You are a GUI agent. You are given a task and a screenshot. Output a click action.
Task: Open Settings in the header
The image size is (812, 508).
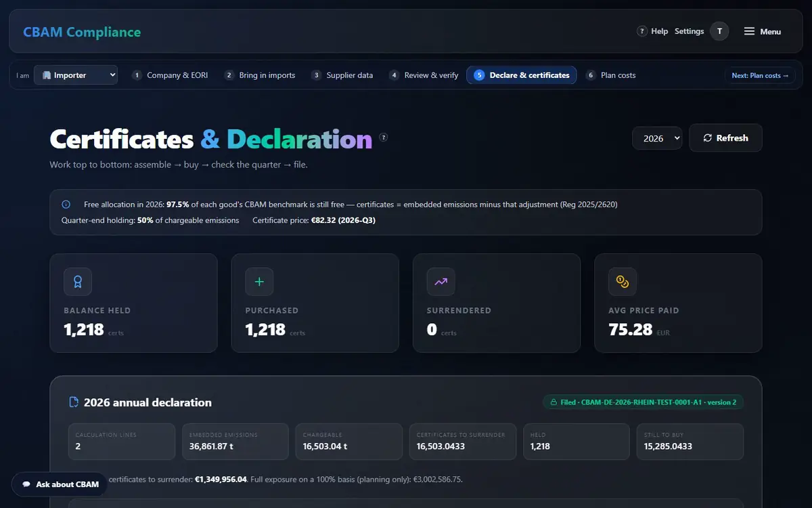(689, 31)
